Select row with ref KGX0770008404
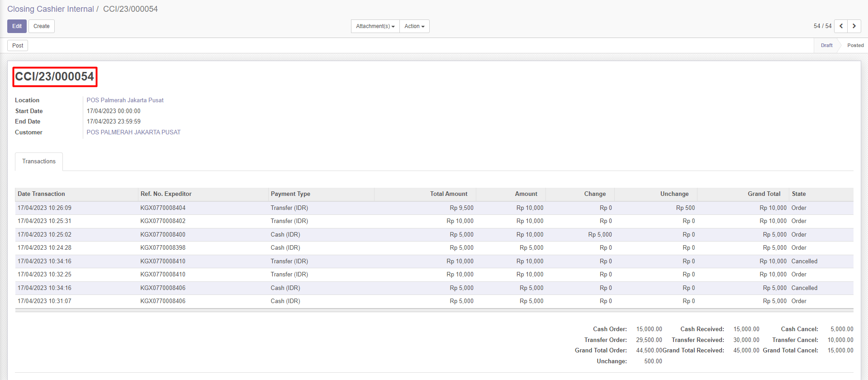The image size is (868, 380). (434, 208)
